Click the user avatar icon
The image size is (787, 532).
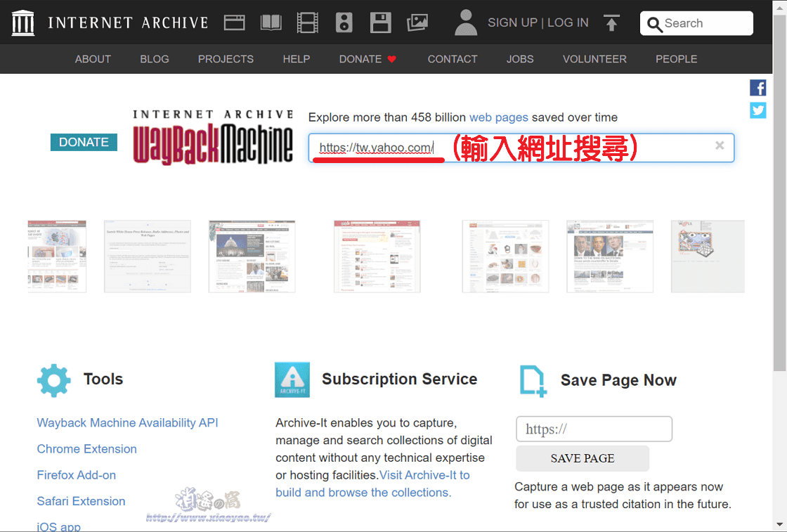pyautogui.click(x=466, y=22)
